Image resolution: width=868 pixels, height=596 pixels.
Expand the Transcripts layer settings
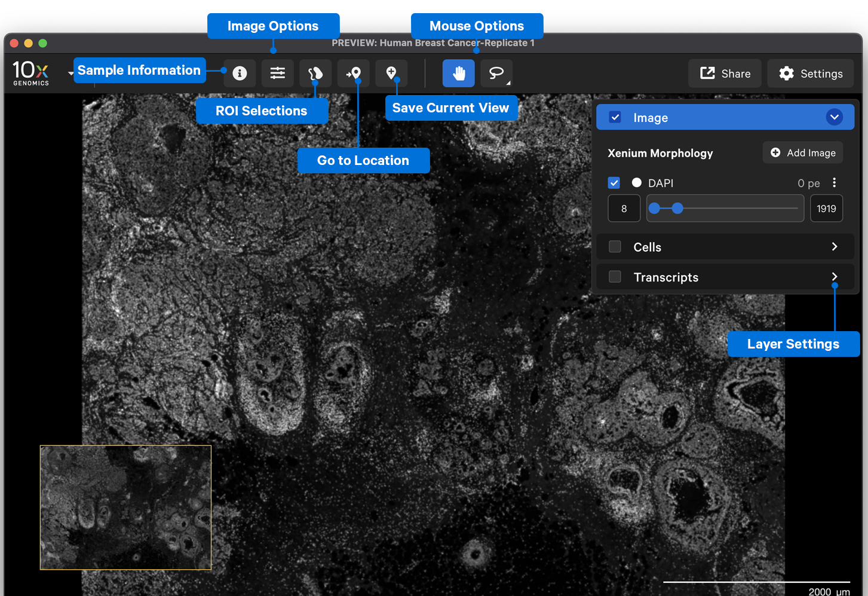(834, 277)
